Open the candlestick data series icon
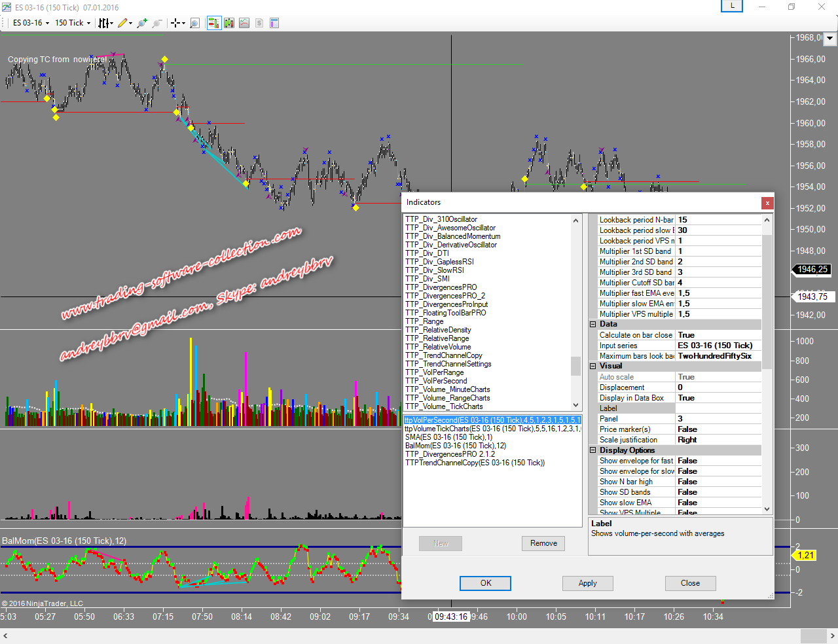The height and width of the screenshot is (644, 838). [229, 23]
